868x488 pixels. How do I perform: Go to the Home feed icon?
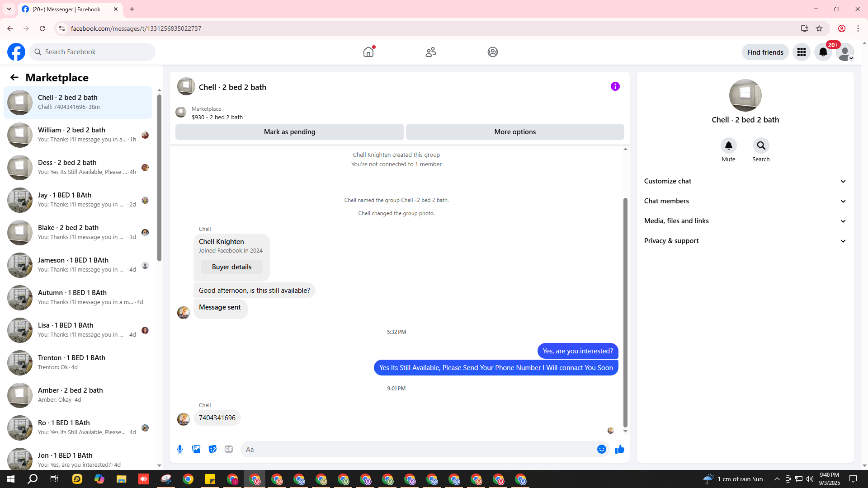tap(368, 52)
